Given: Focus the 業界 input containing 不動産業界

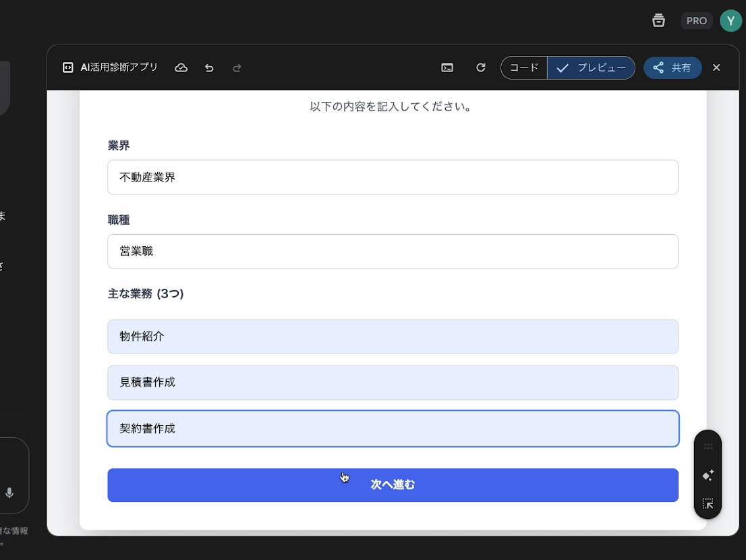Looking at the screenshot, I should [x=393, y=177].
